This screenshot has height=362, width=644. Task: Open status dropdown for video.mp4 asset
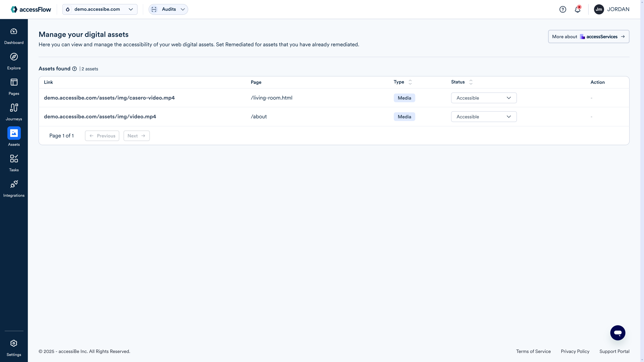483,117
